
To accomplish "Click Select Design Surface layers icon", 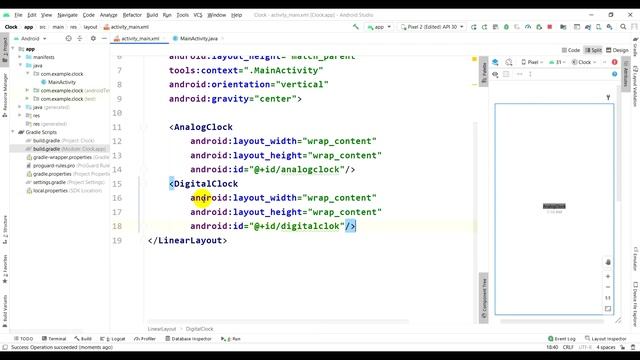I will click(x=495, y=62).
